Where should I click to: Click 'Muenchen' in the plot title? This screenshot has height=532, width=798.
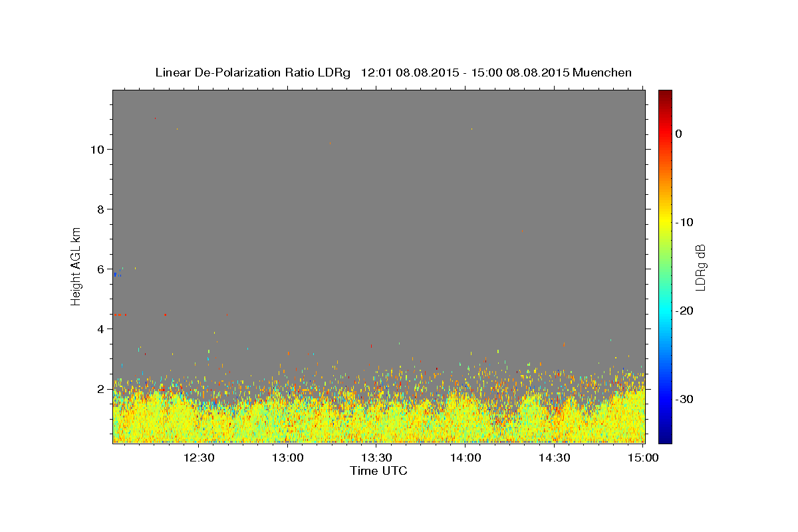[x=602, y=72]
